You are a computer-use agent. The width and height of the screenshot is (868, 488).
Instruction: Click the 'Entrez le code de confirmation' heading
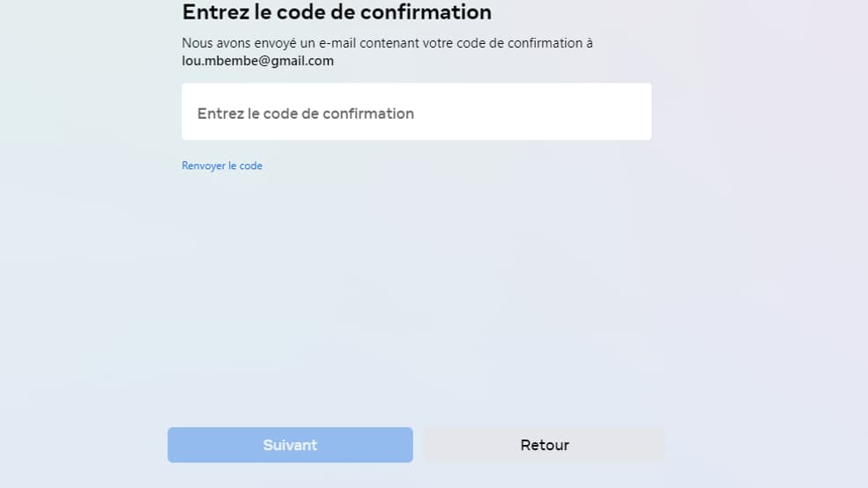click(337, 12)
